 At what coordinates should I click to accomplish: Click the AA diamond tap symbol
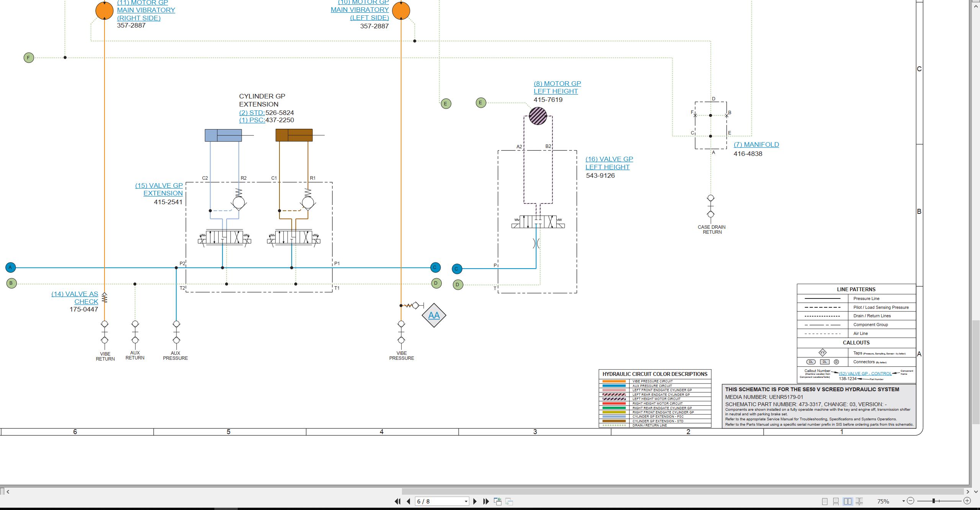(x=434, y=315)
